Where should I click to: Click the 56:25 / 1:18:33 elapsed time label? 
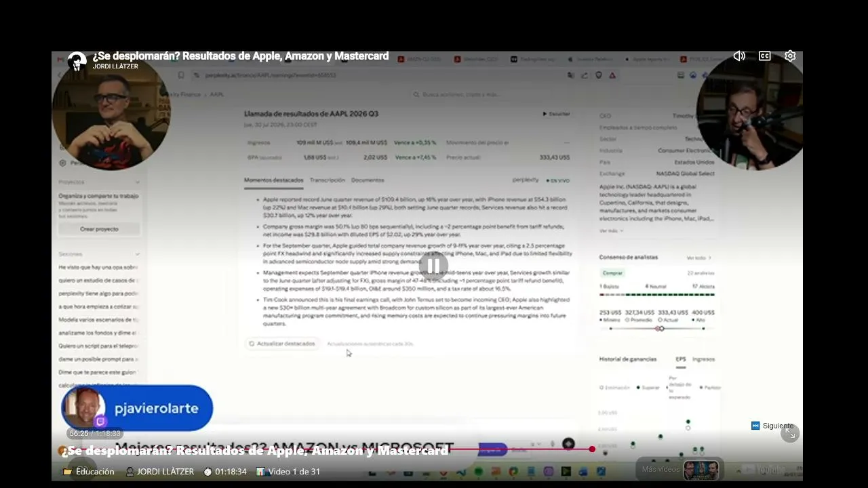click(95, 433)
